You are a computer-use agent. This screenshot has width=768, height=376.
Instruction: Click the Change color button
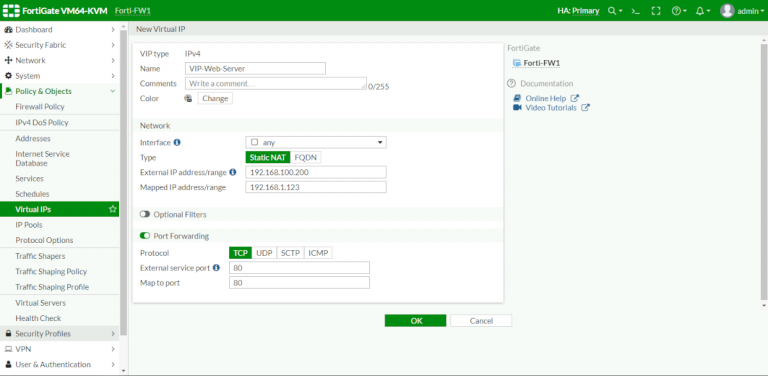pos(215,98)
